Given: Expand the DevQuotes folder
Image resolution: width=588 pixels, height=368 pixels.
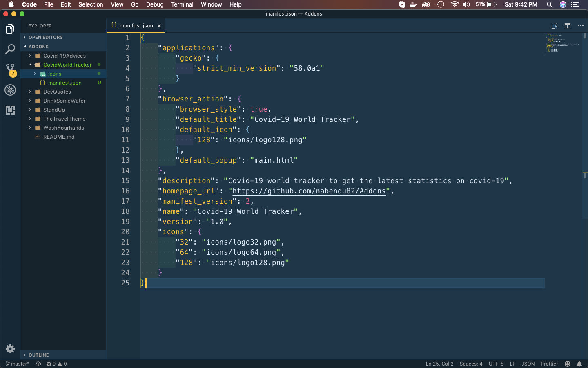Looking at the screenshot, I should click(63, 92).
